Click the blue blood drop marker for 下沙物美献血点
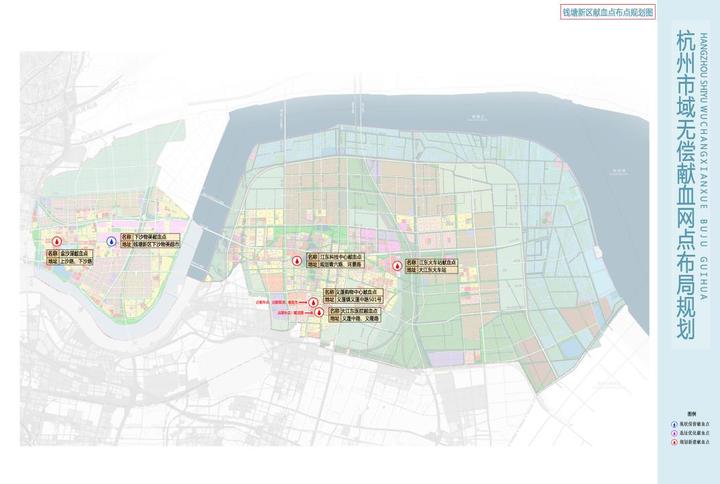The height and width of the screenshot is (484, 720). pos(110,241)
